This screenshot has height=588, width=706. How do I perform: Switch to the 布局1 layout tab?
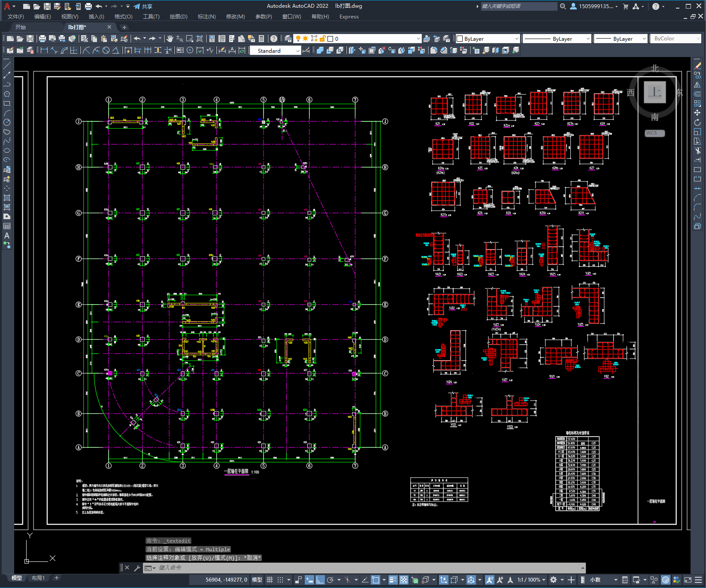click(38, 578)
